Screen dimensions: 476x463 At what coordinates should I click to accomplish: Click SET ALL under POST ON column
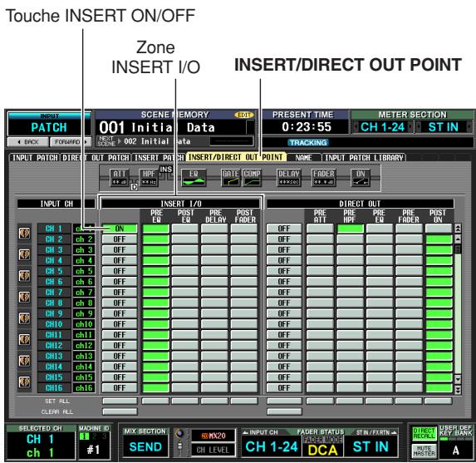[439, 401]
